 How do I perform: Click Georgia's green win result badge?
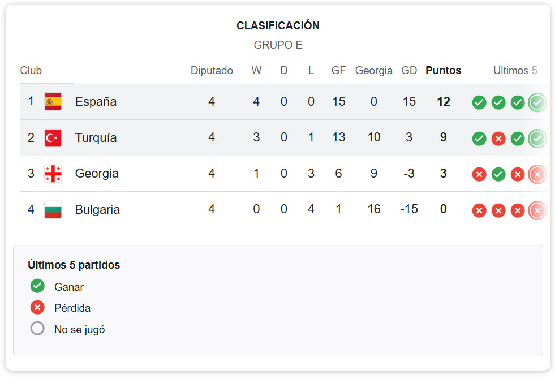pos(498,174)
